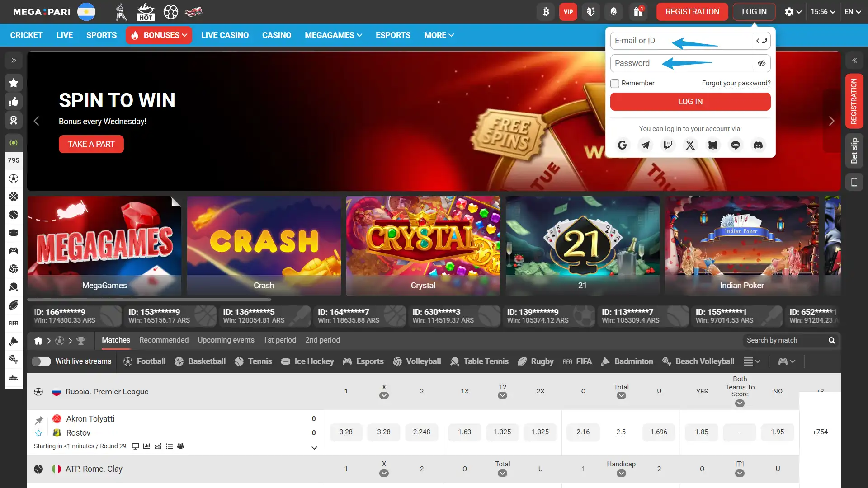Expand the left sidebar
This screenshot has height=488, width=868.
tap(14, 60)
